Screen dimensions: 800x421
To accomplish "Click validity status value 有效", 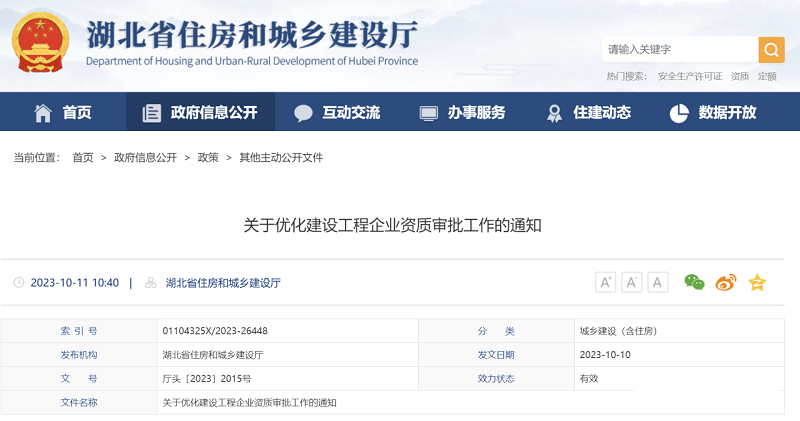I will (589, 379).
